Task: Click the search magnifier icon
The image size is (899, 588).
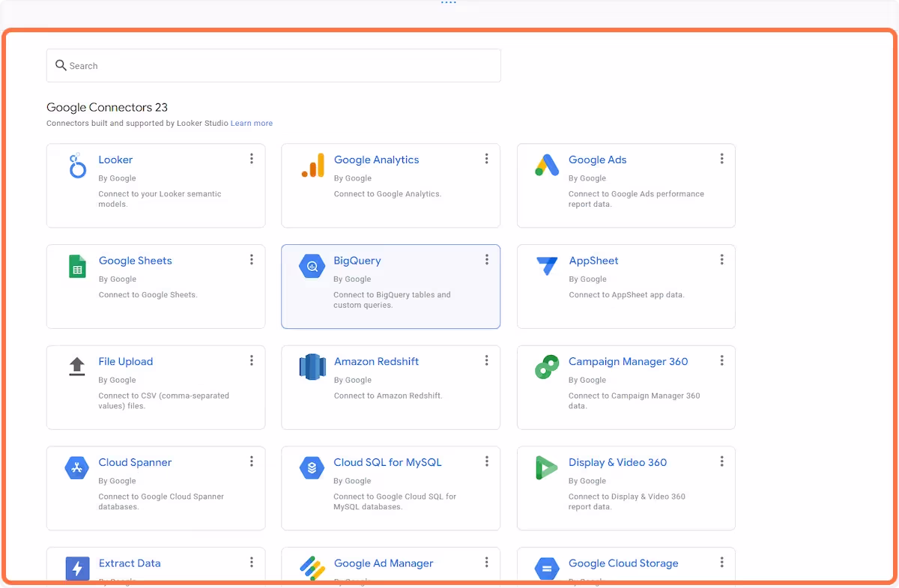Action: point(61,66)
